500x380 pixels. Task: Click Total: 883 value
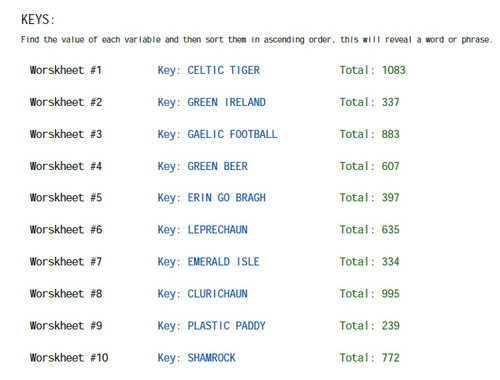(x=370, y=134)
